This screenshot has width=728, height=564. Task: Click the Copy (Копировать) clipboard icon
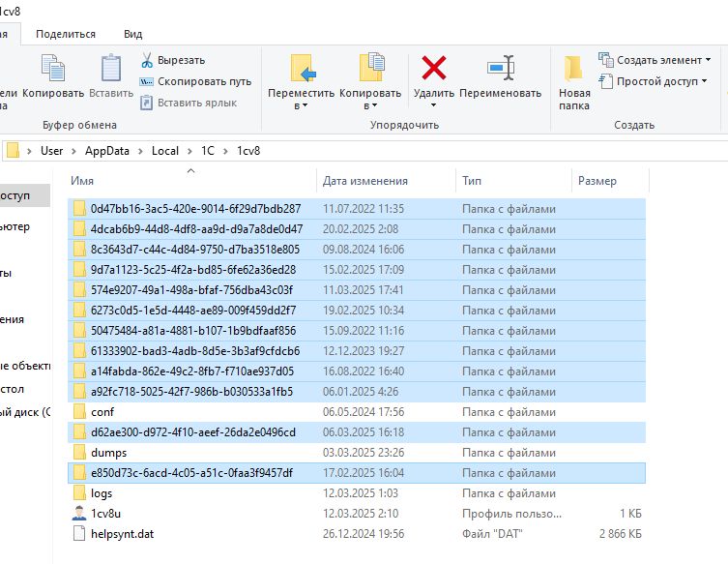coord(52,69)
